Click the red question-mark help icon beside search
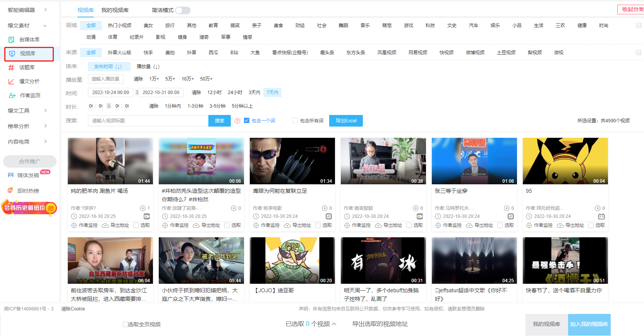The image size is (644, 336). pyautogui.click(x=237, y=121)
